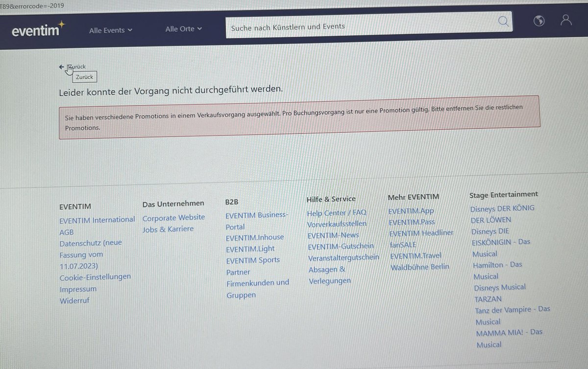Open EVENTIM-News link

click(333, 235)
